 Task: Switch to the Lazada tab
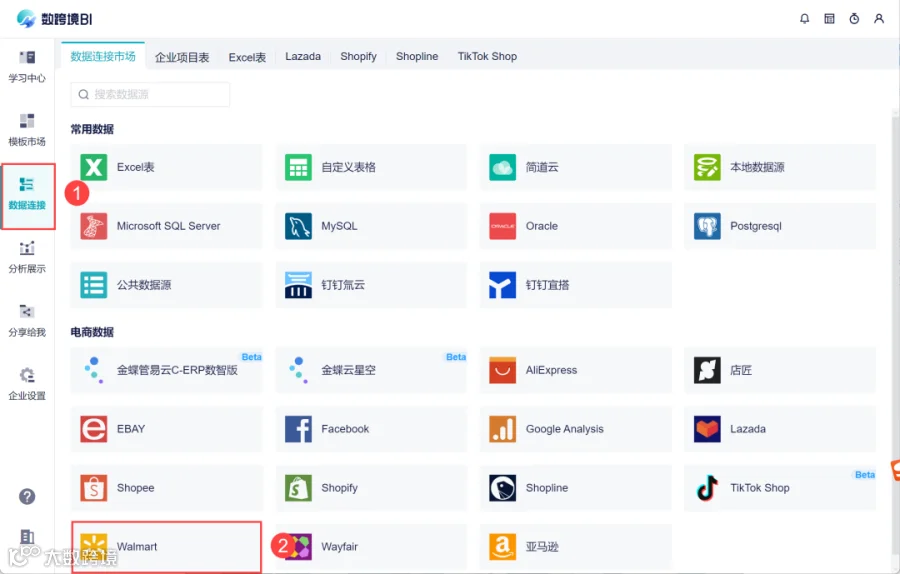click(x=303, y=56)
